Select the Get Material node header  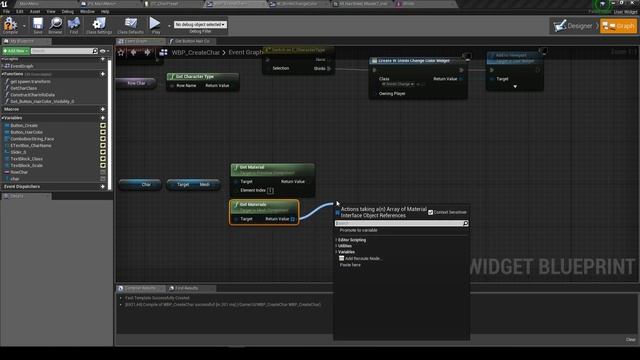273,170
